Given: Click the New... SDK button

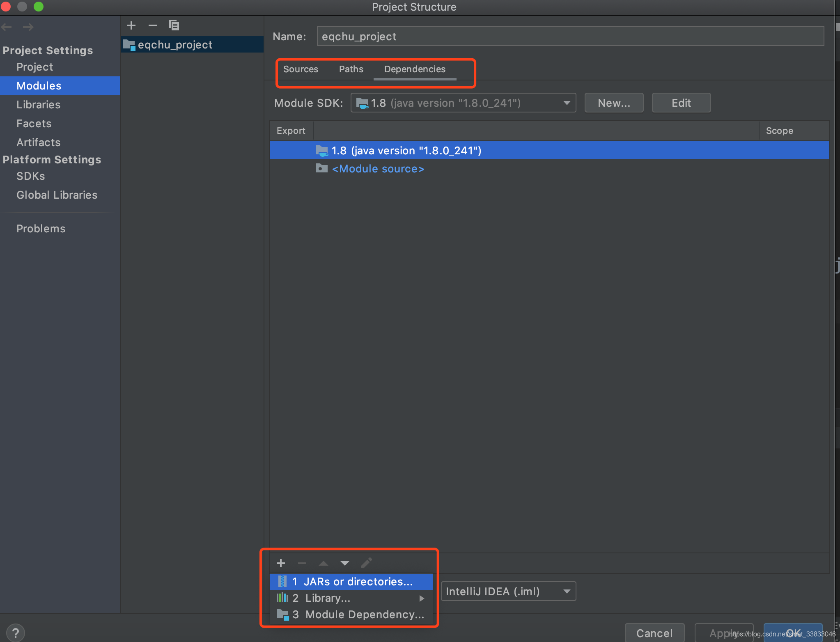Looking at the screenshot, I should 614,103.
